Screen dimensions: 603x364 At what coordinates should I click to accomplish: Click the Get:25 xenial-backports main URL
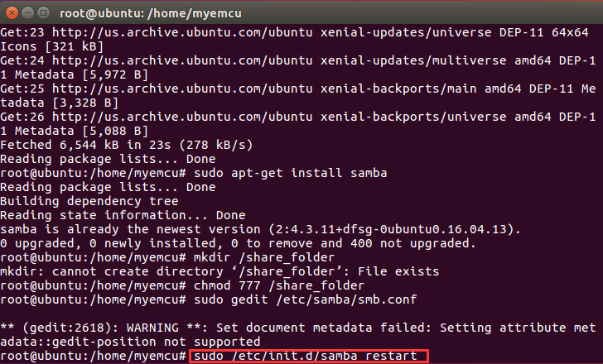264,89
